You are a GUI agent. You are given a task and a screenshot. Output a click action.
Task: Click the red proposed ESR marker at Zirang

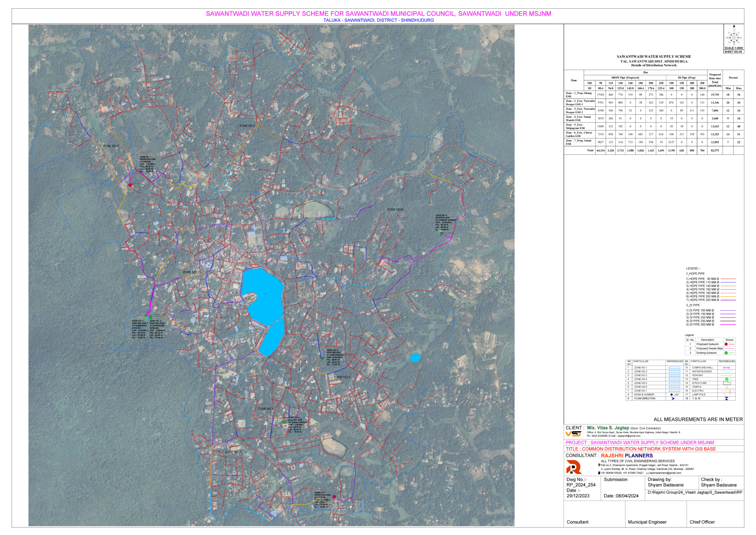tap(130, 185)
